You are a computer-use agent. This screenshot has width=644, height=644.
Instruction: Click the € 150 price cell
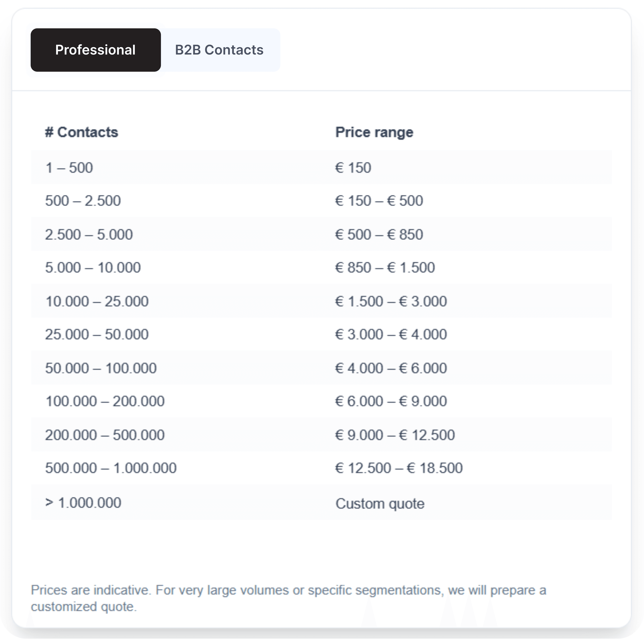[353, 168]
